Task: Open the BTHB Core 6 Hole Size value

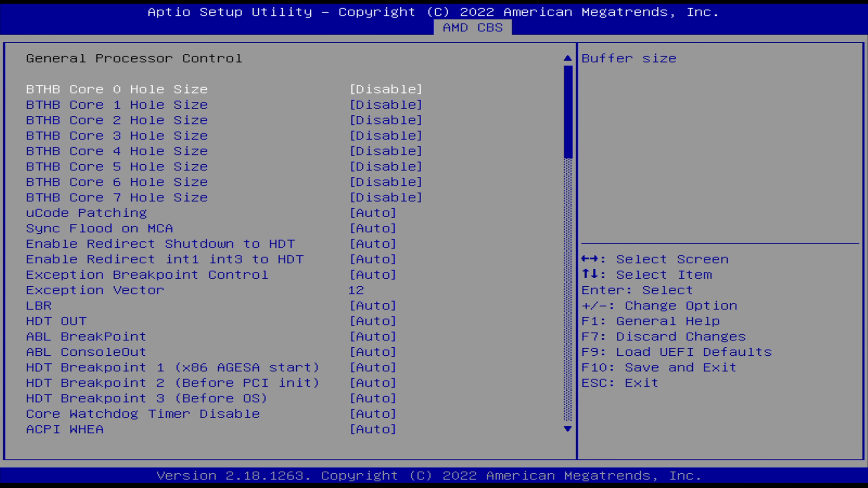Action: tap(386, 182)
